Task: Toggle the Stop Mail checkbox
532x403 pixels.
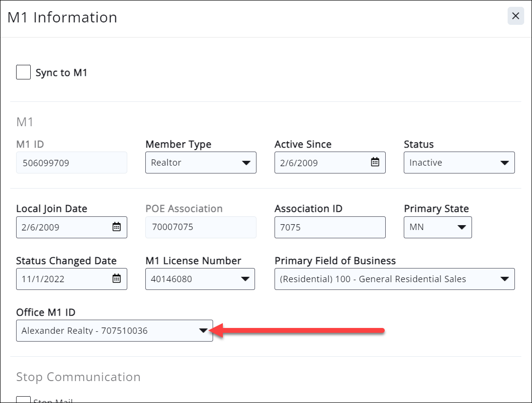Action: (23, 400)
